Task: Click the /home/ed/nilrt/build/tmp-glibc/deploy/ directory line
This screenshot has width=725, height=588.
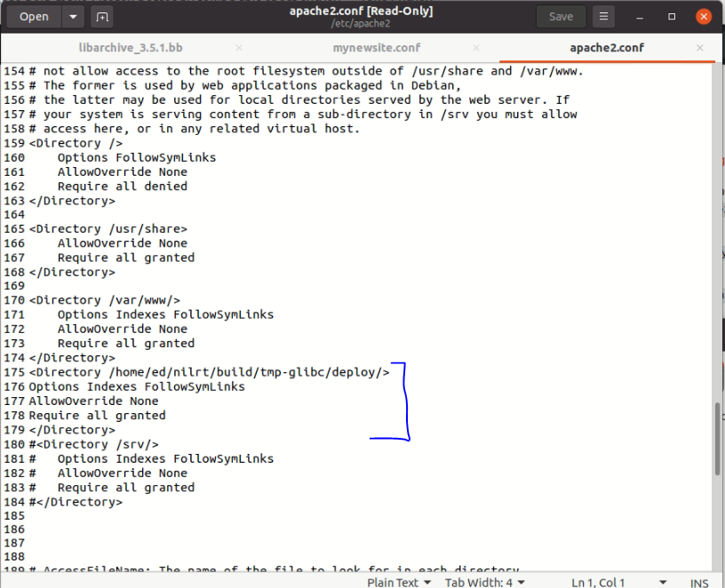Action: pos(209,372)
